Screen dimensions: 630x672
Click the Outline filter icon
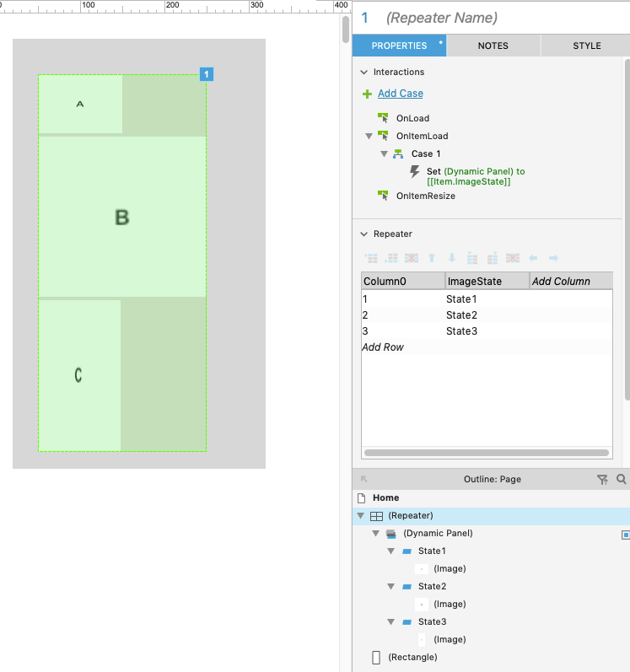click(602, 479)
